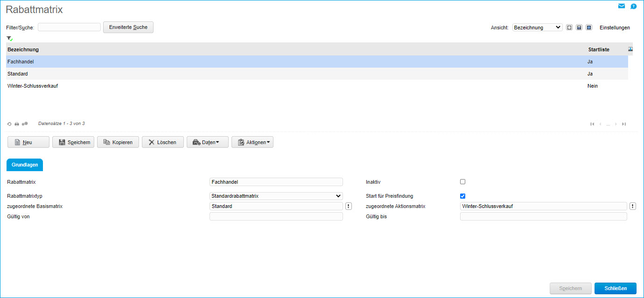Open info icon next to zugeordnete Basismatrix
Screen dimensions: 644x298
tap(349, 206)
